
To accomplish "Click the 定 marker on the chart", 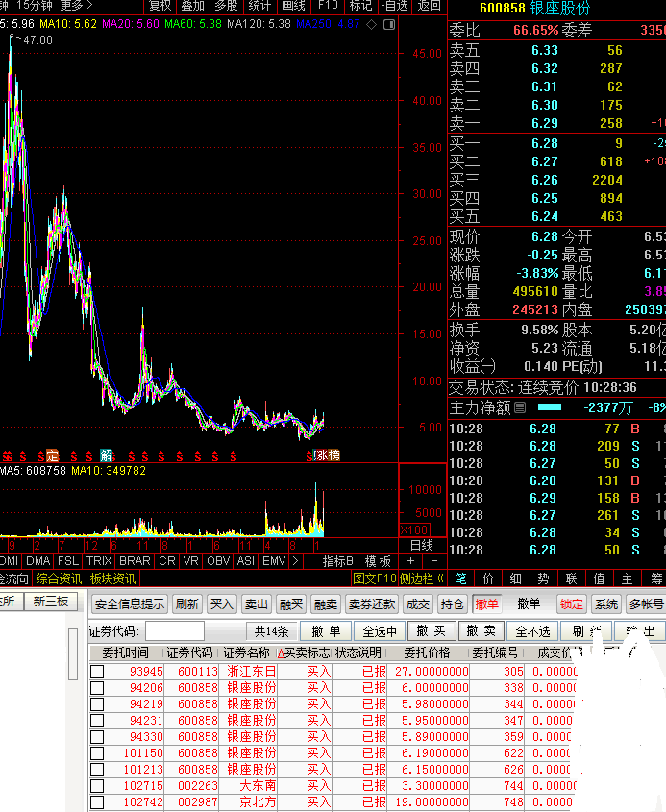I will [x=52, y=455].
